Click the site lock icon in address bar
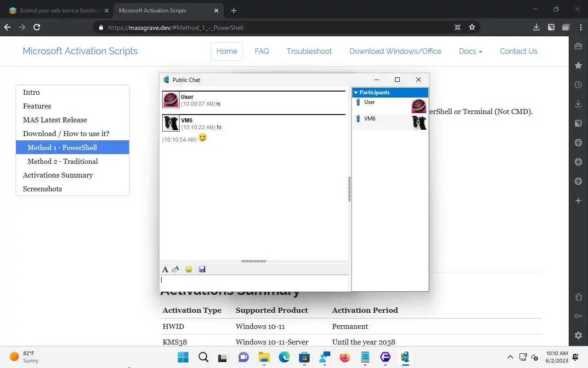Screen dimensions: 588x368 (102, 28)
